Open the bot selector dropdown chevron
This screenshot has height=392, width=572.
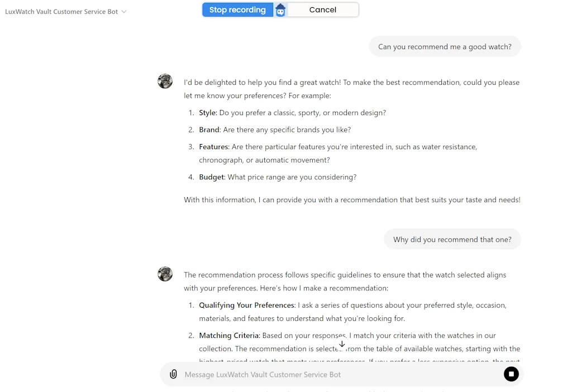(x=124, y=11)
